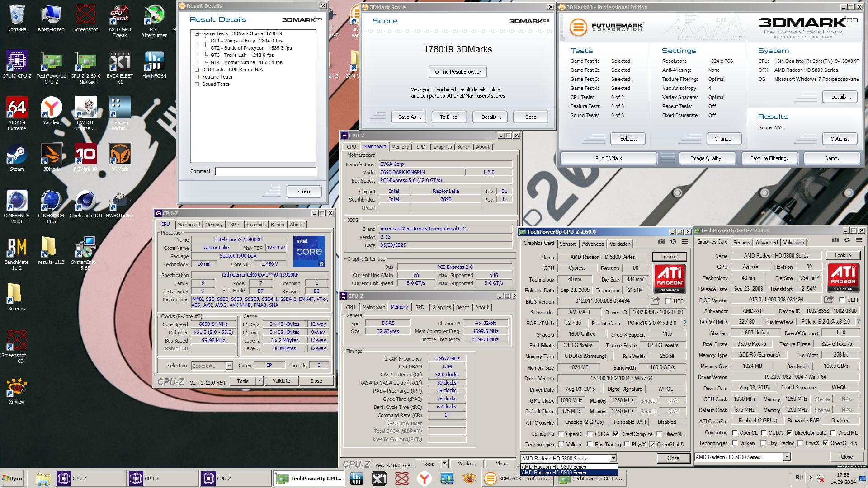Open the MSI Afterburner desktop icon
The image size is (868, 488).
tap(154, 20)
